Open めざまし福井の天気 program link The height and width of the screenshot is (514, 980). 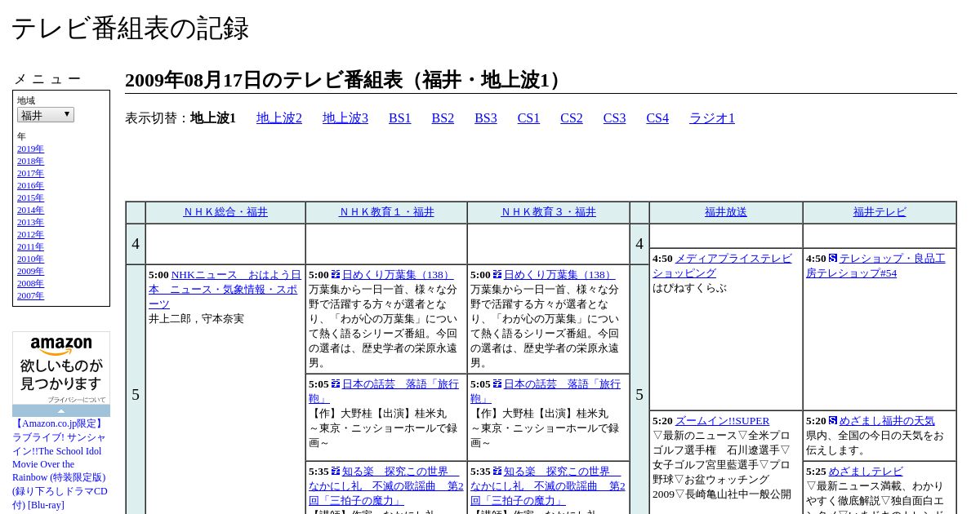887,421
